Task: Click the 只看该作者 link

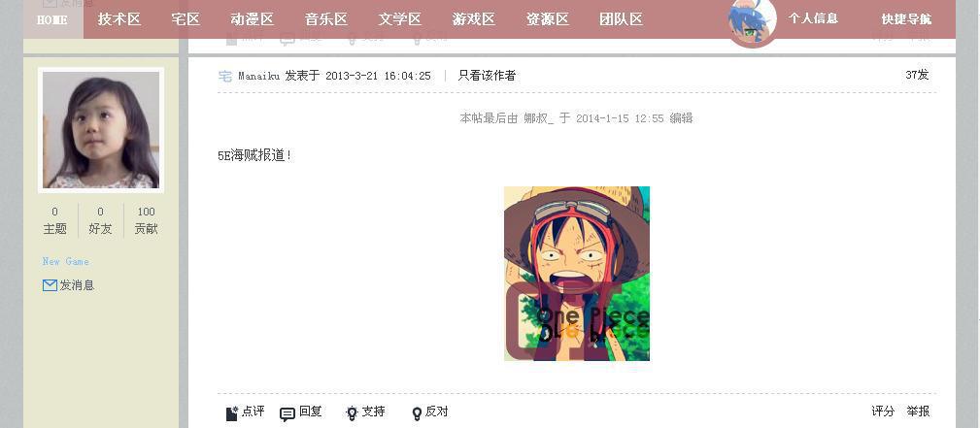Action: (487, 76)
